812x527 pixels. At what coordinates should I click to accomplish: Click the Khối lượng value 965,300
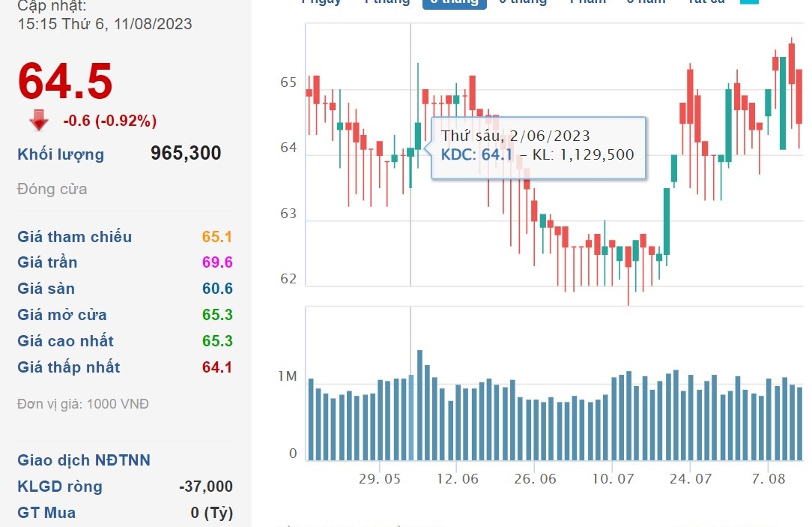tap(186, 154)
